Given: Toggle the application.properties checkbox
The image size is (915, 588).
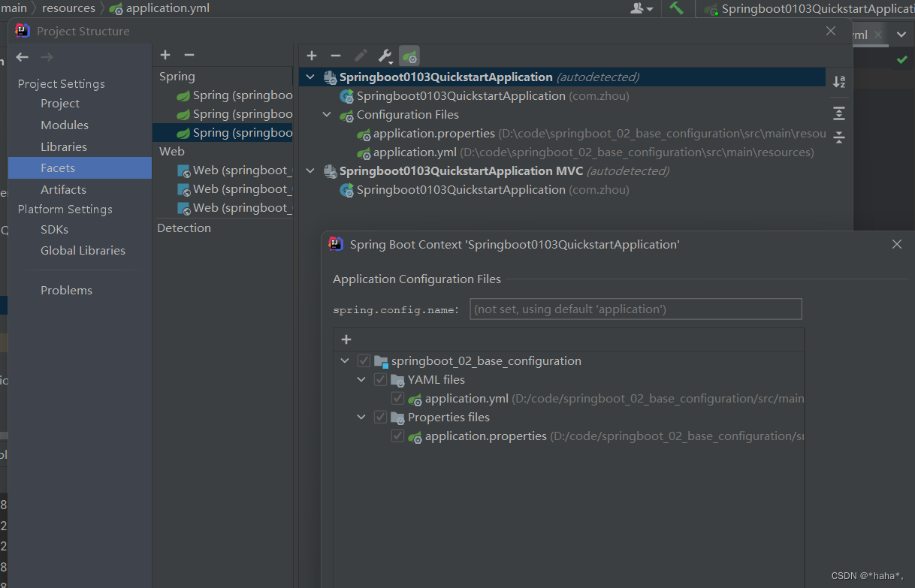Looking at the screenshot, I should click(x=397, y=436).
